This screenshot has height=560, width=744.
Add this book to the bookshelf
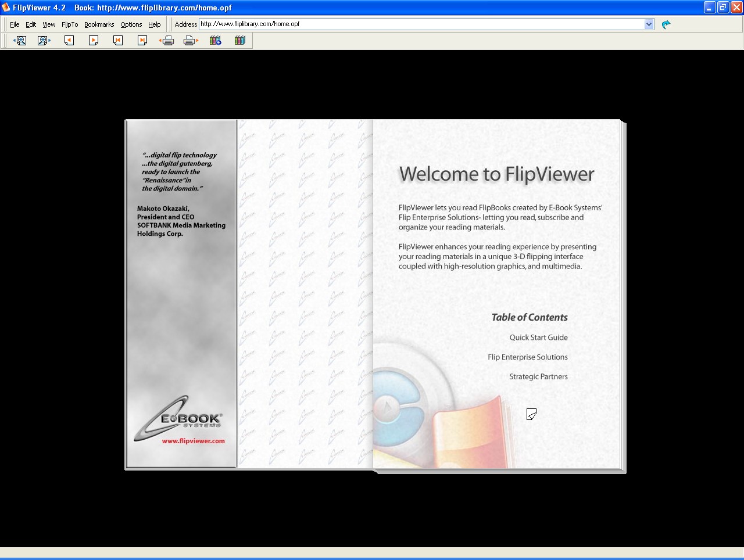coord(216,41)
